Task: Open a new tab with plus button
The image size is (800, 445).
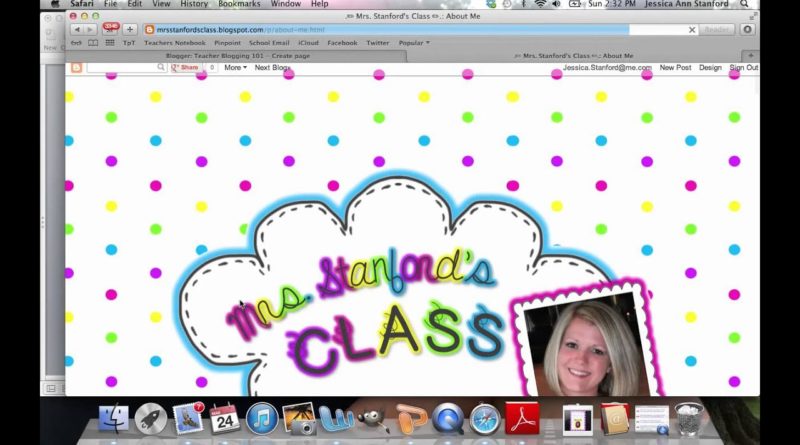Action: point(751,56)
